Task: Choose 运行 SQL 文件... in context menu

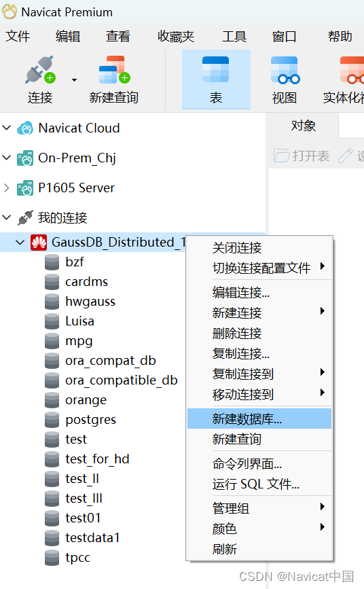Action: tap(259, 484)
